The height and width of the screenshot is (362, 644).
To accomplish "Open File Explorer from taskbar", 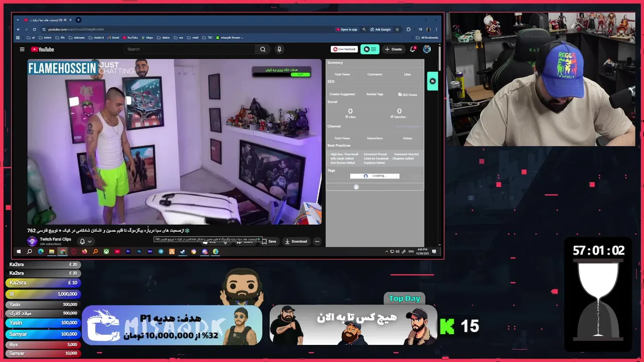I will pos(51,251).
